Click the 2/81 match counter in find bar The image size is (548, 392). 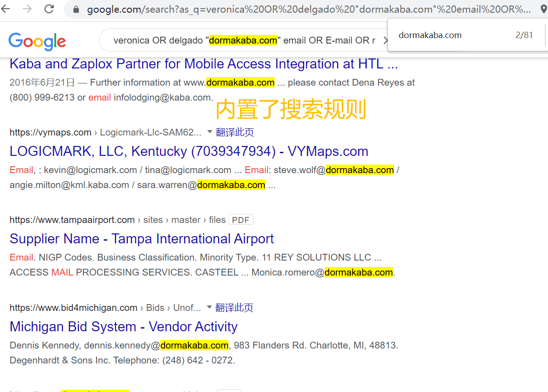point(524,35)
